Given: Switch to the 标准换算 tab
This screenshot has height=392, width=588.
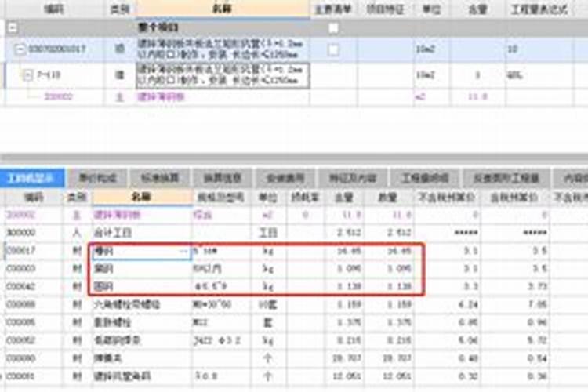Looking at the screenshot, I should pyautogui.click(x=160, y=178).
